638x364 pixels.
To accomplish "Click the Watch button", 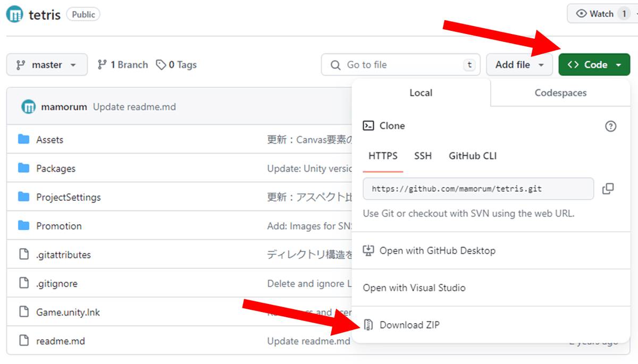I will [x=601, y=14].
